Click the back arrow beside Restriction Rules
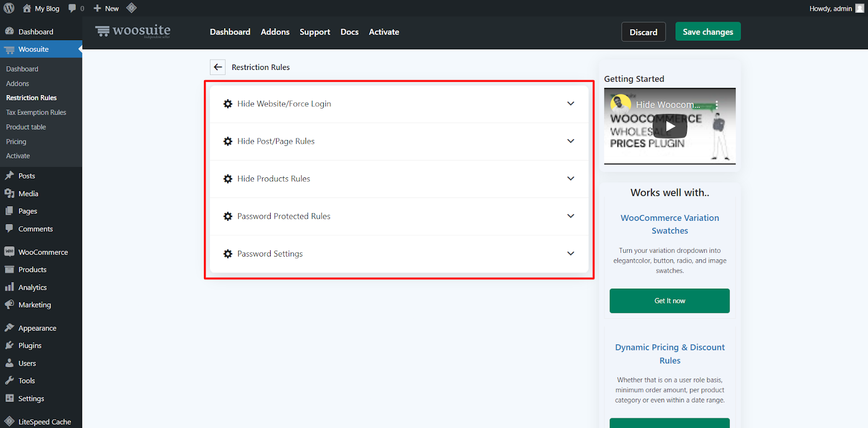Image resolution: width=868 pixels, height=428 pixels. point(218,67)
